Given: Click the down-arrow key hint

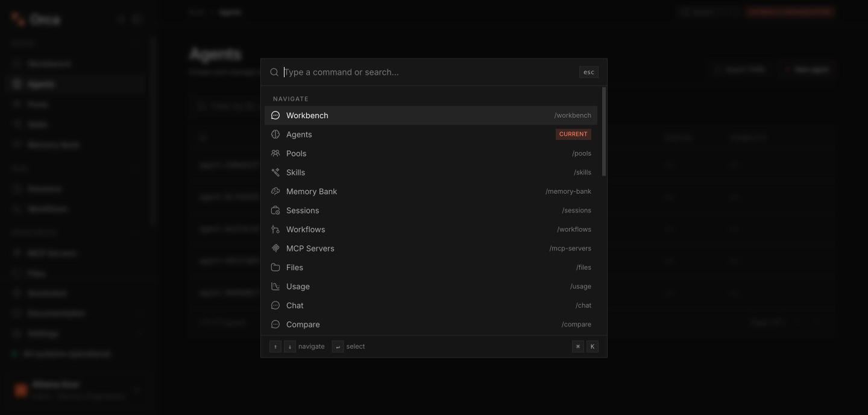Looking at the screenshot, I should click(x=290, y=347).
